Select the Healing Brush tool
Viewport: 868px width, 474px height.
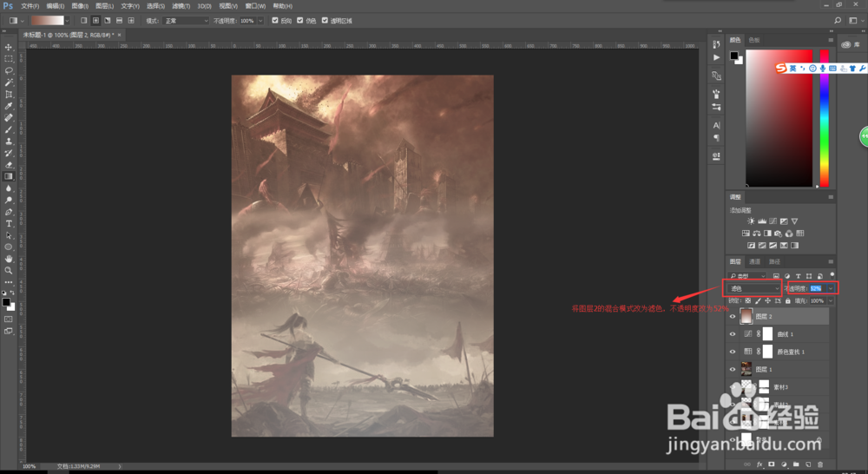point(9,117)
